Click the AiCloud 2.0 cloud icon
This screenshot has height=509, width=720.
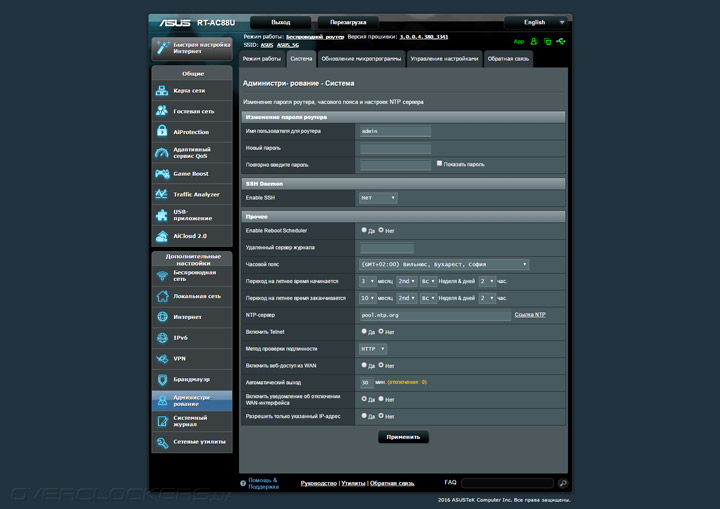(x=163, y=236)
